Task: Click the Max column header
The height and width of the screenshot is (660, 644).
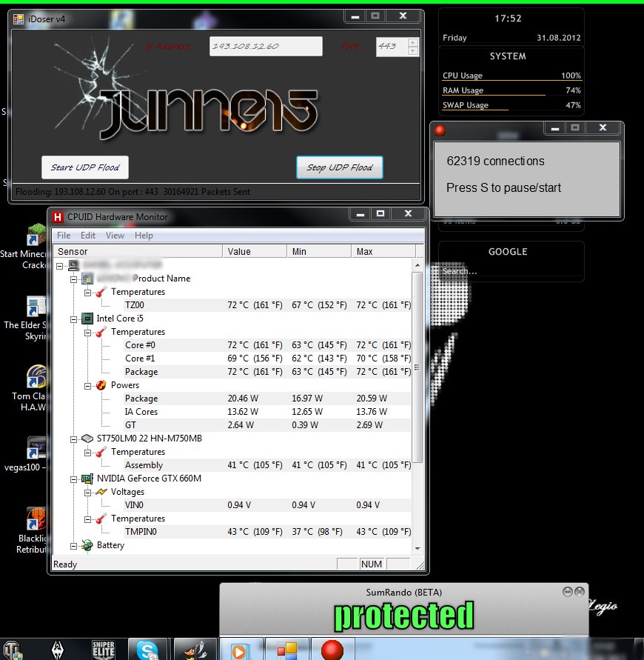Action: (x=383, y=252)
